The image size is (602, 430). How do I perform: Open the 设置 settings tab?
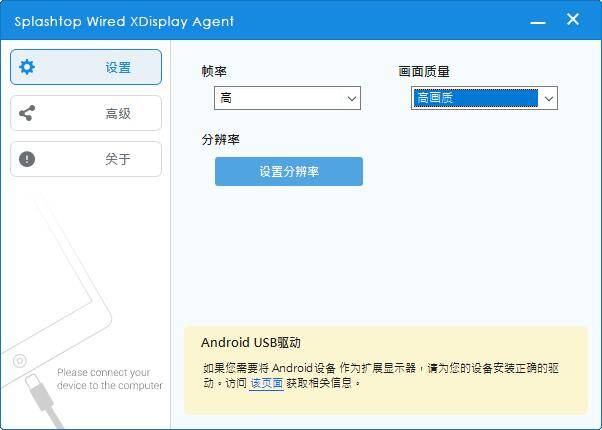(x=86, y=67)
